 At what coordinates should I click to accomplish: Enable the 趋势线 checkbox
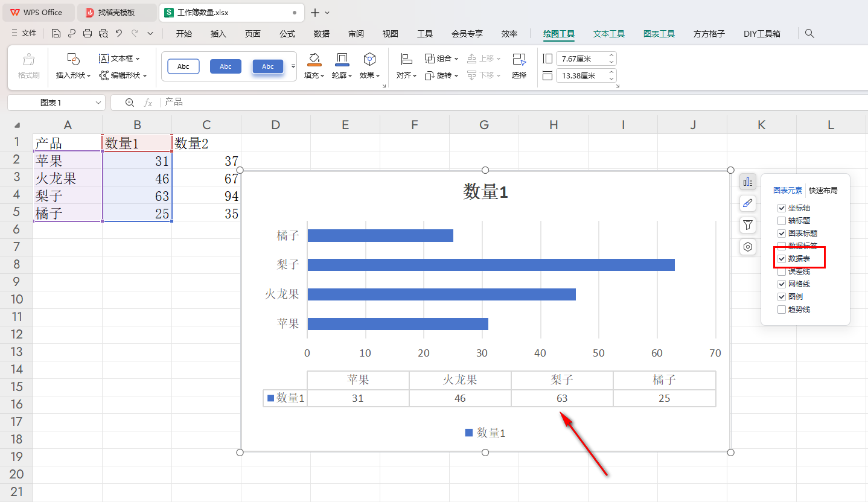click(782, 310)
